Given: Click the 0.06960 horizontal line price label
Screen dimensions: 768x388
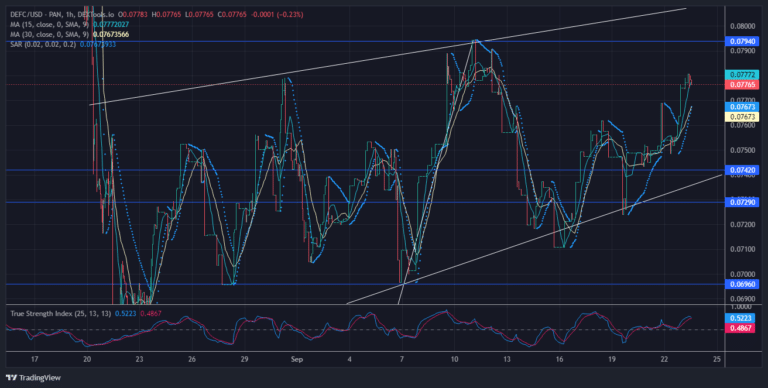Looking at the screenshot, I should point(742,284).
